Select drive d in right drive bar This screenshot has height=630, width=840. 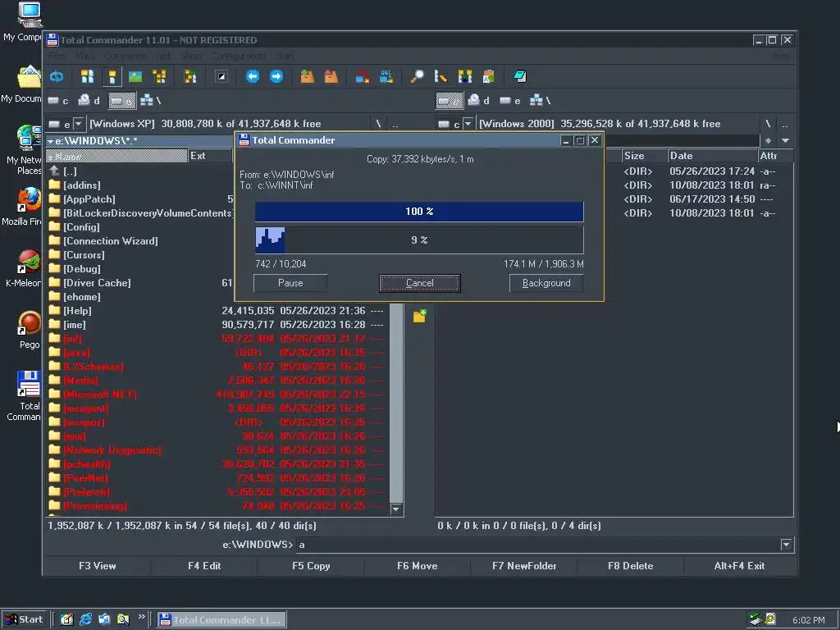pyautogui.click(x=478, y=100)
